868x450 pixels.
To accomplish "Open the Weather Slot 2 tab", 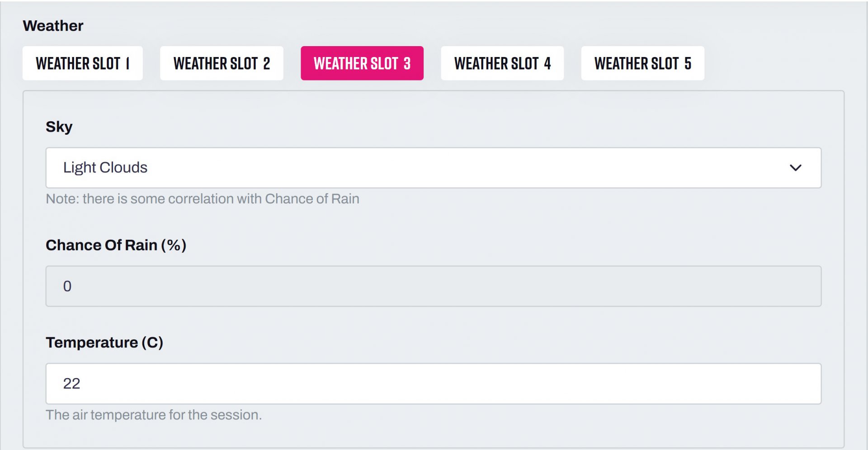I will 222,63.
